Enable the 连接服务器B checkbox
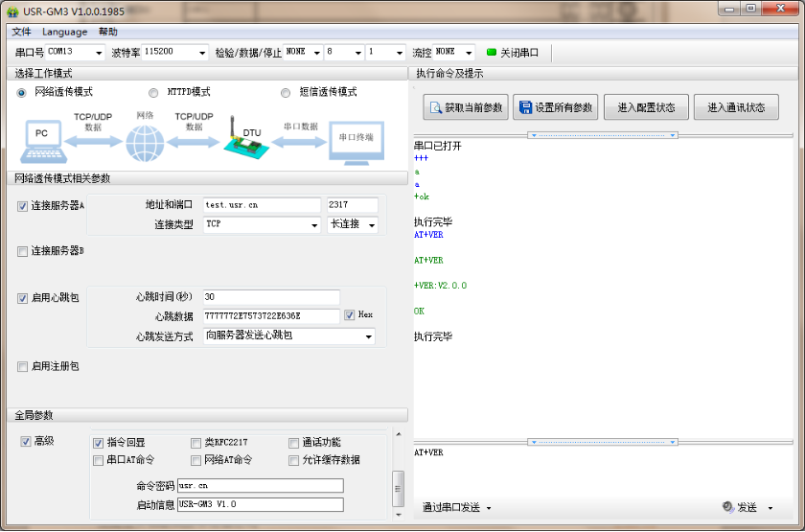The image size is (805, 532). (x=23, y=251)
